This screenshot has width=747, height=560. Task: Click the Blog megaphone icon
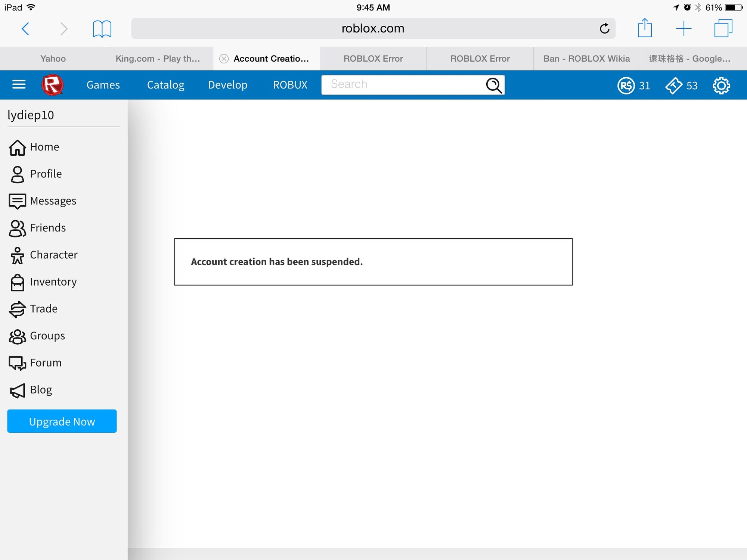pyautogui.click(x=17, y=391)
